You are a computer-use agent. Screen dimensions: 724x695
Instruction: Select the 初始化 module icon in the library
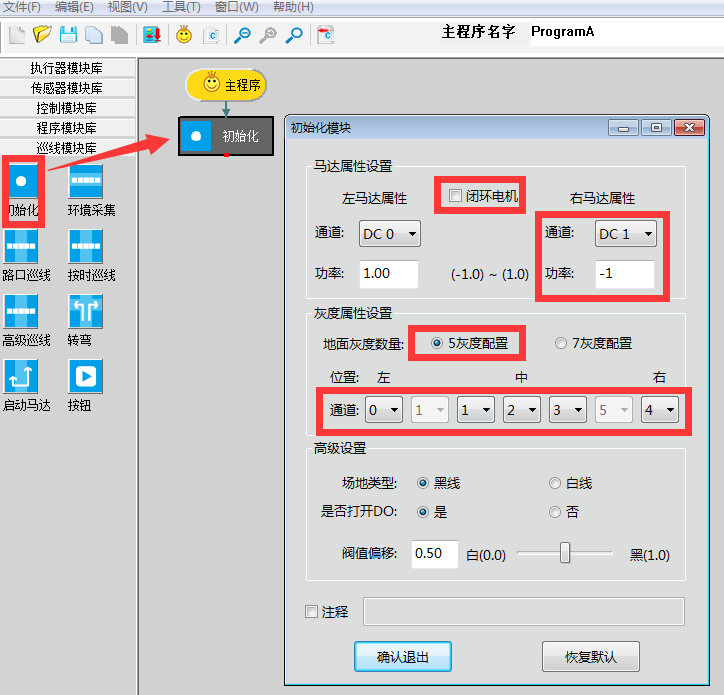pyautogui.click(x=21, y=181)
